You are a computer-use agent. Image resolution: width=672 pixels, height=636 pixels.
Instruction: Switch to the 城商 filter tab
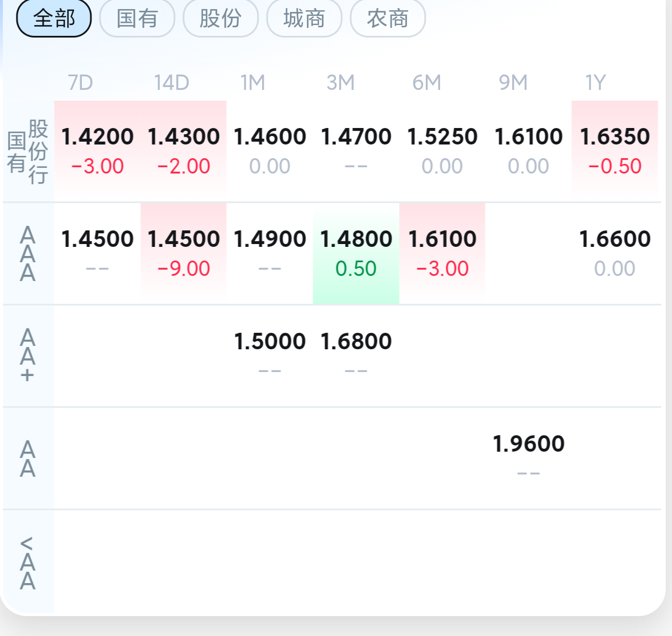304,18
